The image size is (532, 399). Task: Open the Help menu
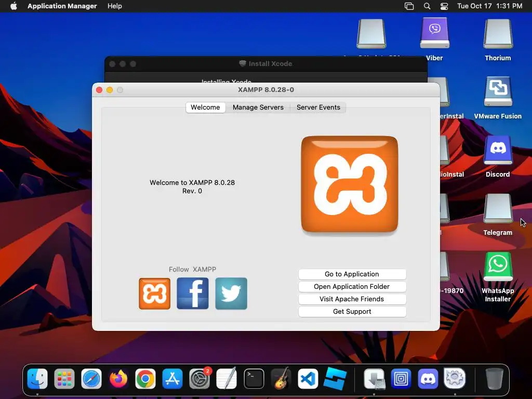point(115,6)
